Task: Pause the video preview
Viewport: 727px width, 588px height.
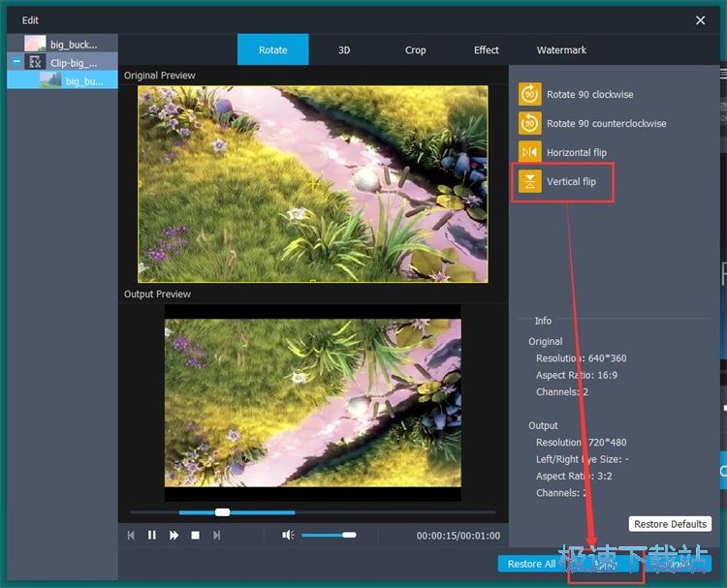Action: click(x=151, y=535)
